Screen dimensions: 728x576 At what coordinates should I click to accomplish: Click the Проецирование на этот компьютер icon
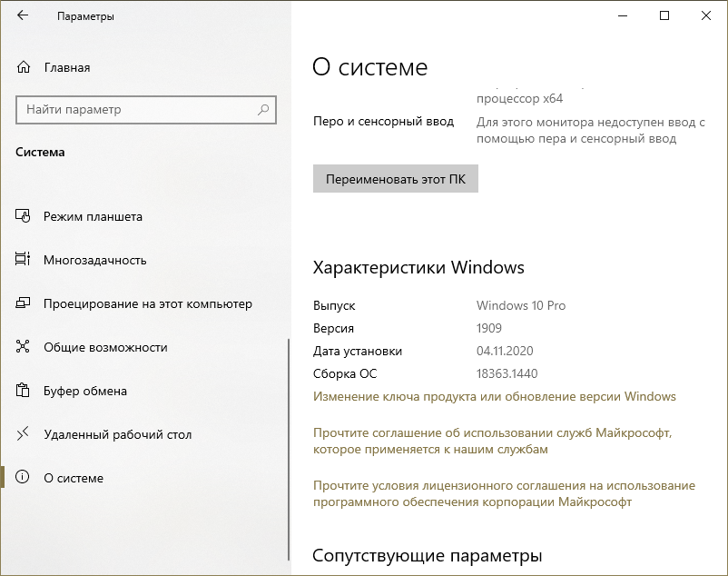(x=24, y=304)
